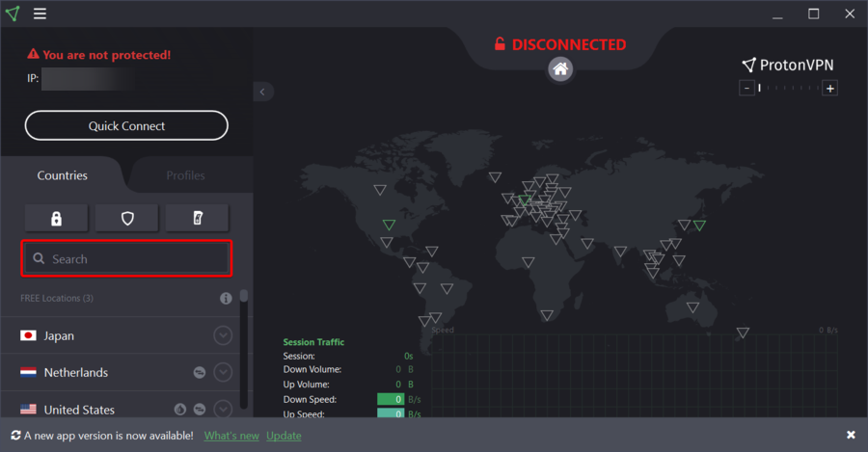Click the Japan flag icon
Image resolution: width=868 pixels, height=452 pixels.
[28, 335]
